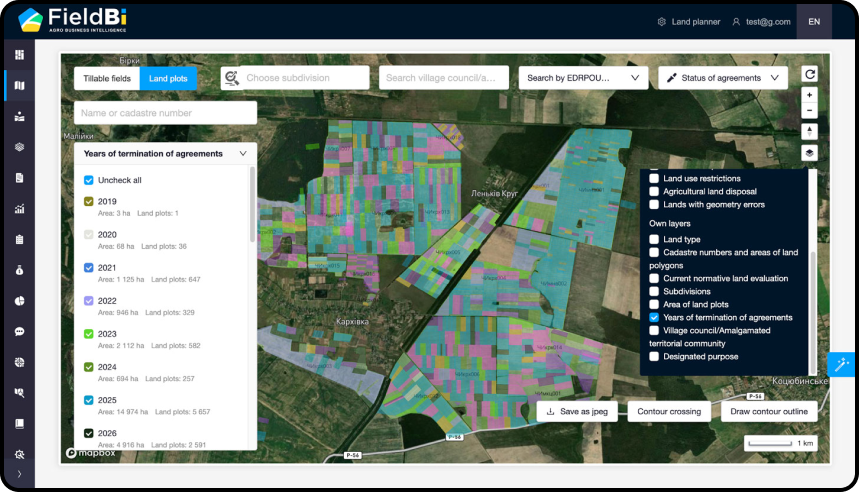The height and width of the screenshot is (492, 859).
Task: Enable the Land type layer checkbox
Action: (655, 239)
